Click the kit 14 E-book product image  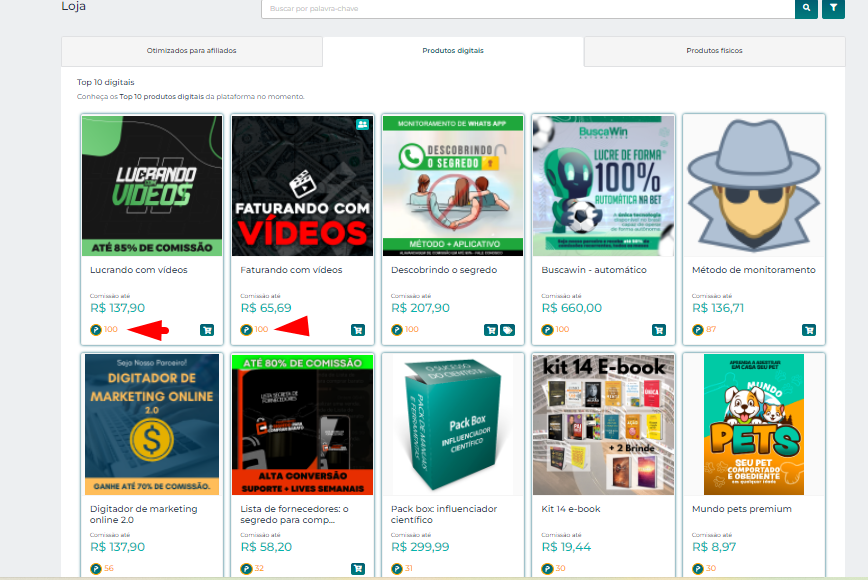[603, 424]
